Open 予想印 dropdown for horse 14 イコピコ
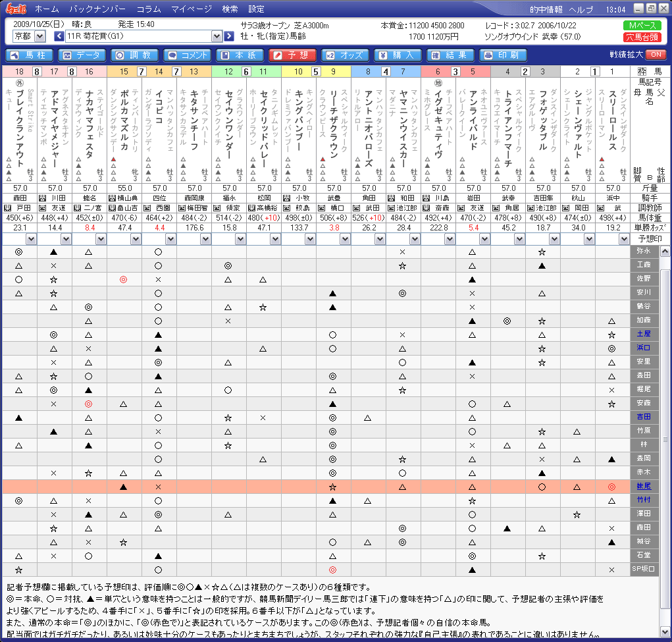The height and width of the screenshot is (642, 672). [x=170, y=239]
